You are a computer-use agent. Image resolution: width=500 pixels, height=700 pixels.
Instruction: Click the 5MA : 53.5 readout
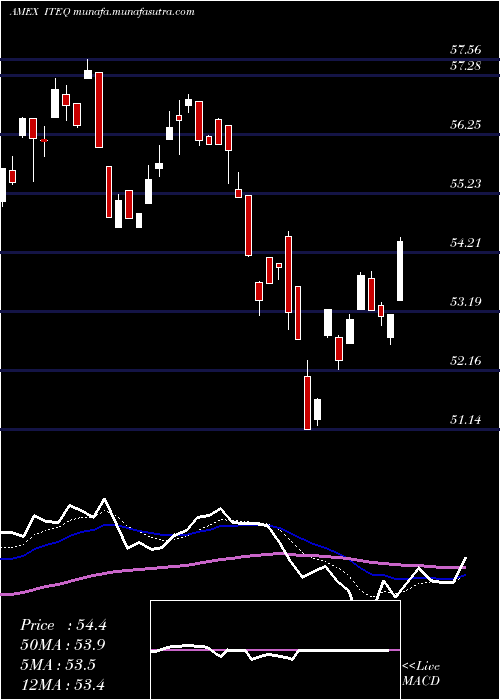click(x=58, y=665)
